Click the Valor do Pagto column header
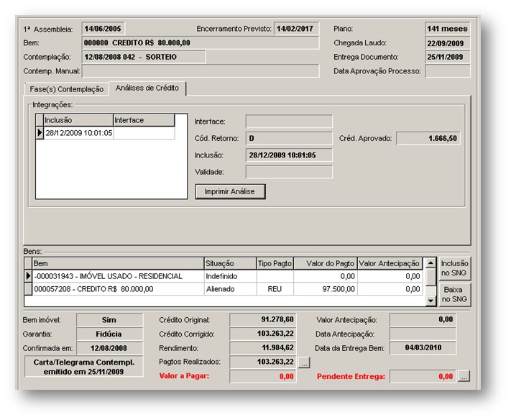 click(326, 263)
